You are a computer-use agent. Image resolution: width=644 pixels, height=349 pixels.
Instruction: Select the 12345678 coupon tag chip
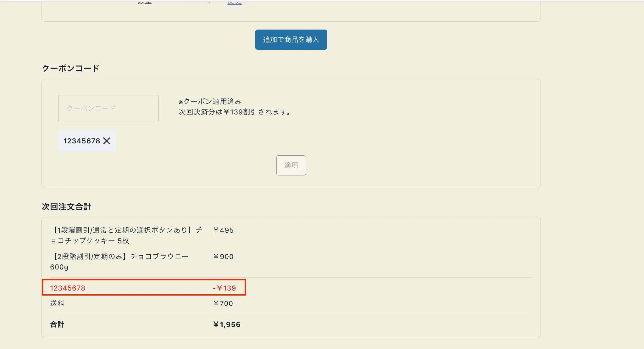pos(82,141)
